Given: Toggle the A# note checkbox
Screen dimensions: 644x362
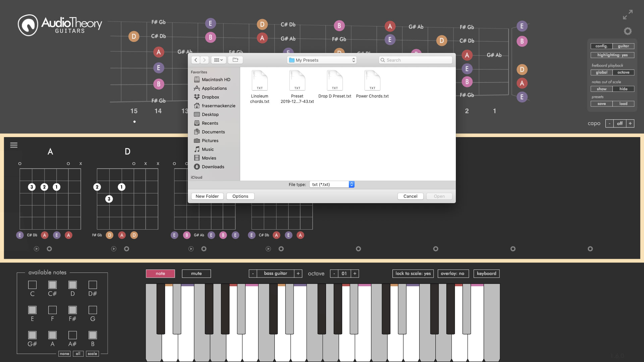Looking at the screenshot, I should click(72, 335).
